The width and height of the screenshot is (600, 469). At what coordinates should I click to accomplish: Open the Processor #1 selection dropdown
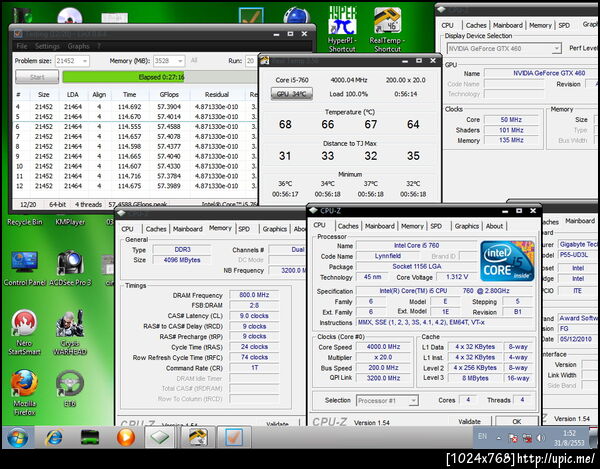(387, 401)
